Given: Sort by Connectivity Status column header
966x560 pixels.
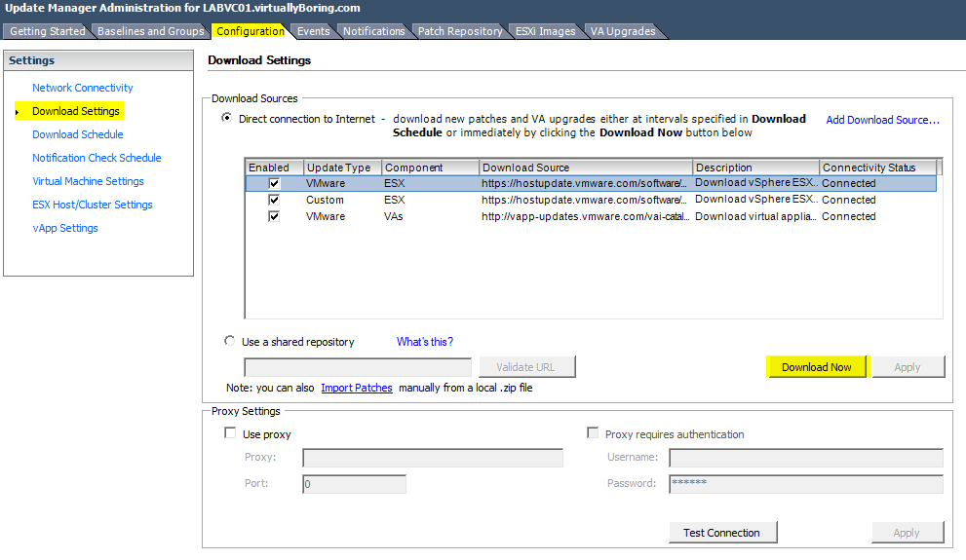Looking at the screenshot, I should point(878,168).
